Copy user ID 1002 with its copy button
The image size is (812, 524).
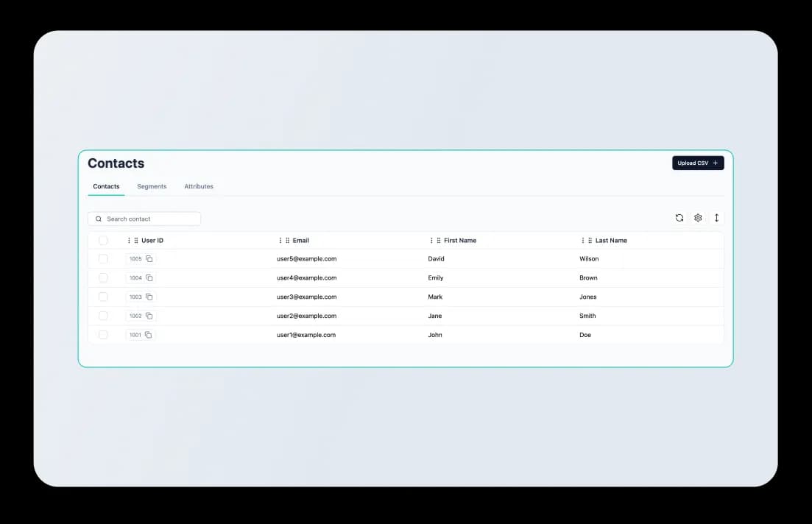point(149,315)
